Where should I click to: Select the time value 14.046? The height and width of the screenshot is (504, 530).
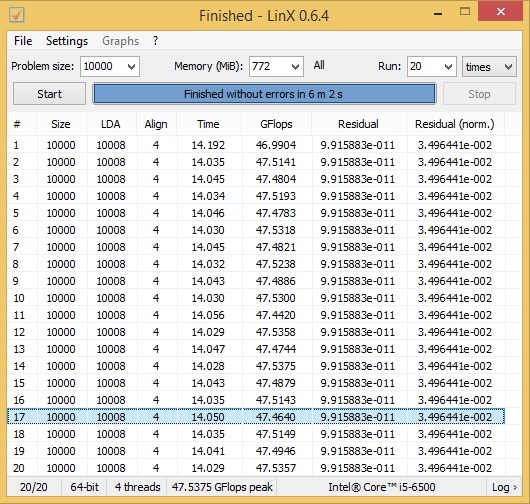coord(208,213)
